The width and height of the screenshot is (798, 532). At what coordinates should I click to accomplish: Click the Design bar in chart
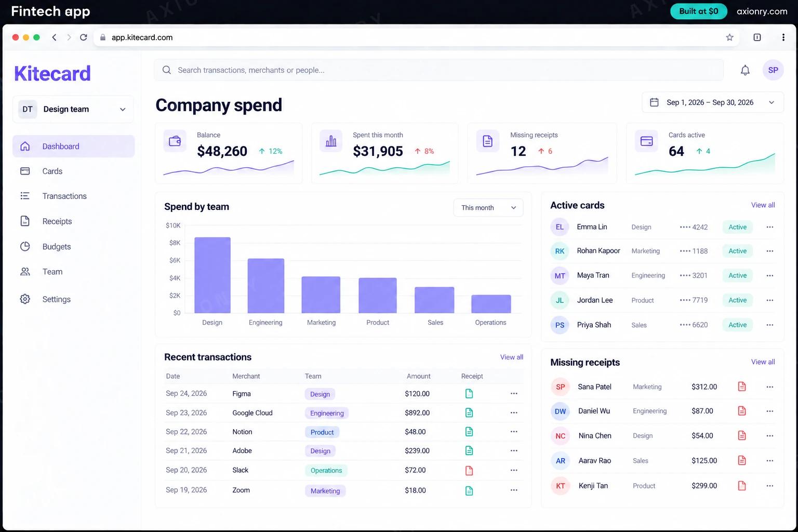[x=212, y=275]
